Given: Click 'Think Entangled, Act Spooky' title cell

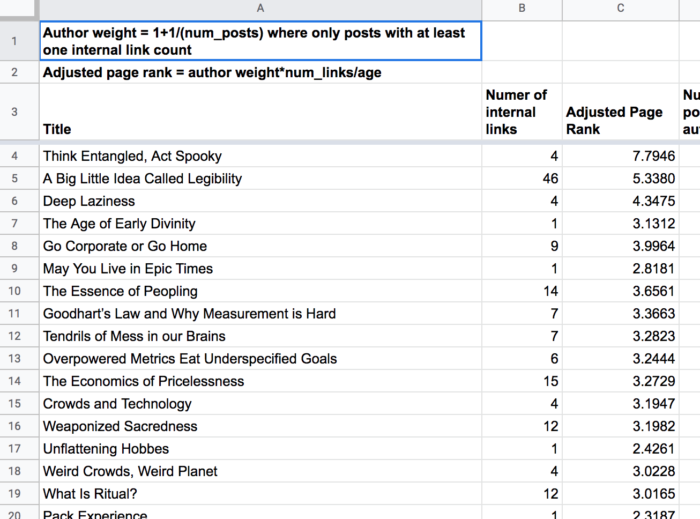Looking at the screenshot, I should coord(260,156).
